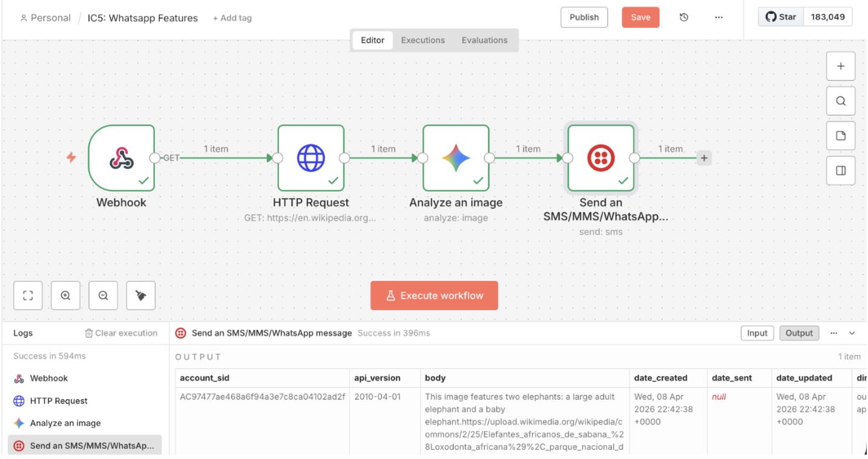Open the canvas search magnifier button
The height and width of the screenshot is (459, 868).
[841, 101]
